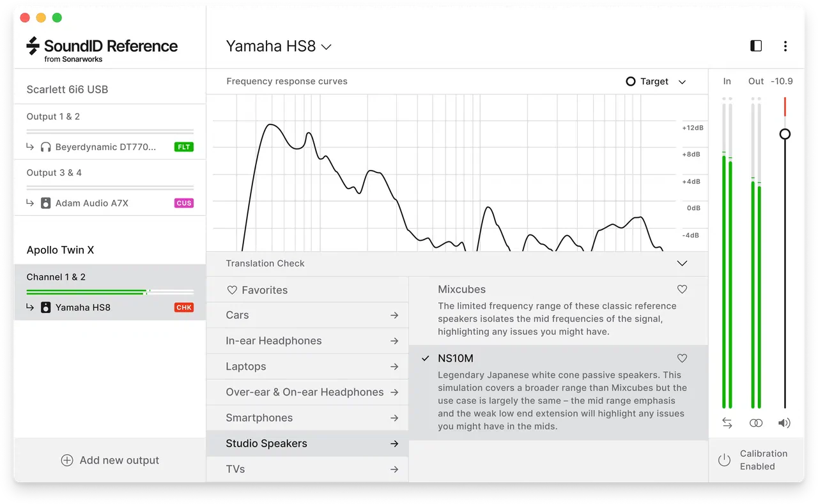Click the FLT badge on Beyerdynamic DT770
Image resolution: width=818 pixels, height=504 pixels.
coord(184,147)
